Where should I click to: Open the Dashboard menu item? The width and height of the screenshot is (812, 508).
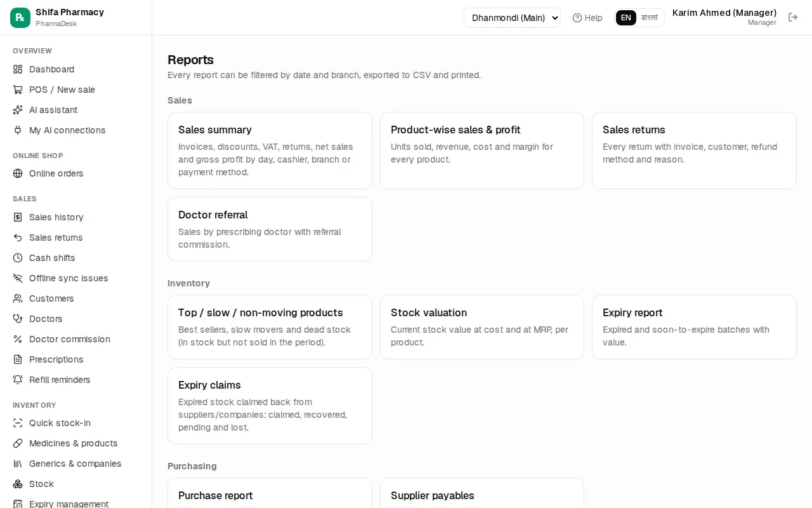76,69
